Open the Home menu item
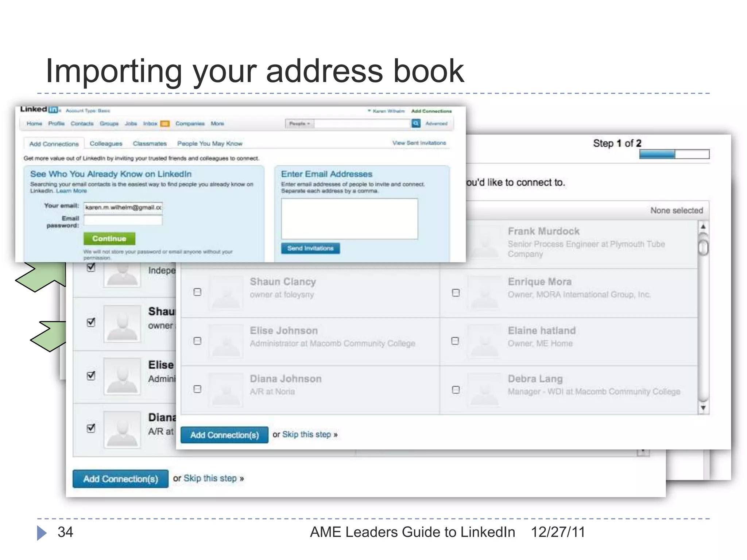 tap(34, 124)
